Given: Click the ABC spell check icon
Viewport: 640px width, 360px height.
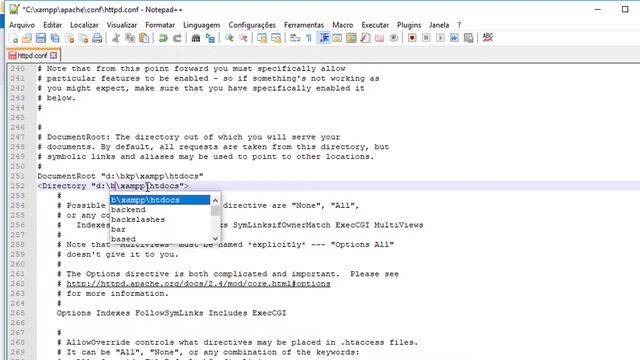Looking at the screenshot, I should coord(487,38).
